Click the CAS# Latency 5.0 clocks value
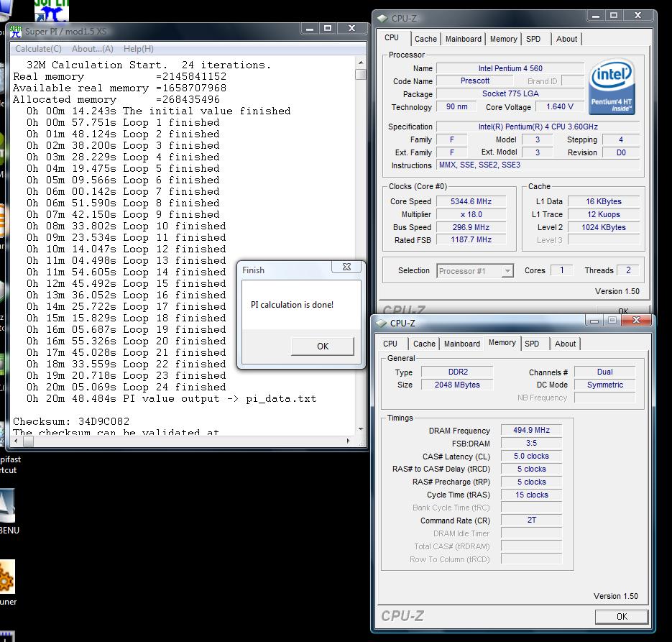This screenshot has height=642, width=672. [531, 456]
